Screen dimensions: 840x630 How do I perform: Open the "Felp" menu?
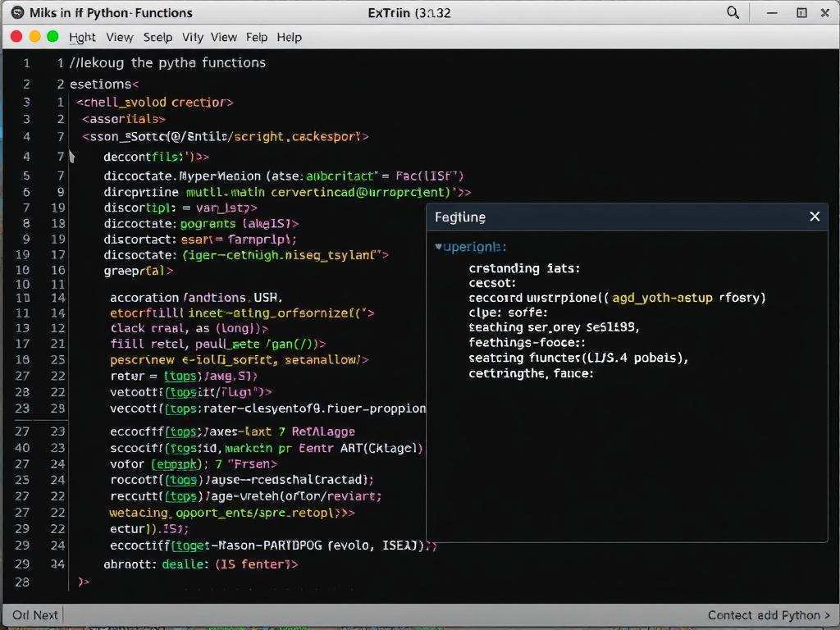pos(256,37)
